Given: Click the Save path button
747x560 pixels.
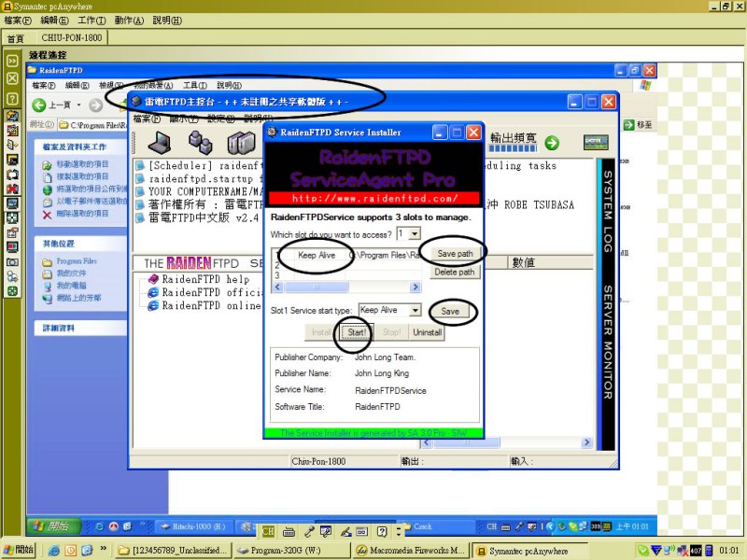Looking at the screenshot, I should click(x=455, y=254).
